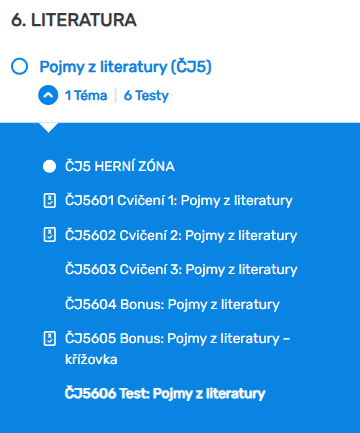Image resolution: width=360 pixels, height=433 pixels.
Task: Click the white circle beside ČJ5 HERNÍ ZÓNA
Action: (x=49, y=166)
